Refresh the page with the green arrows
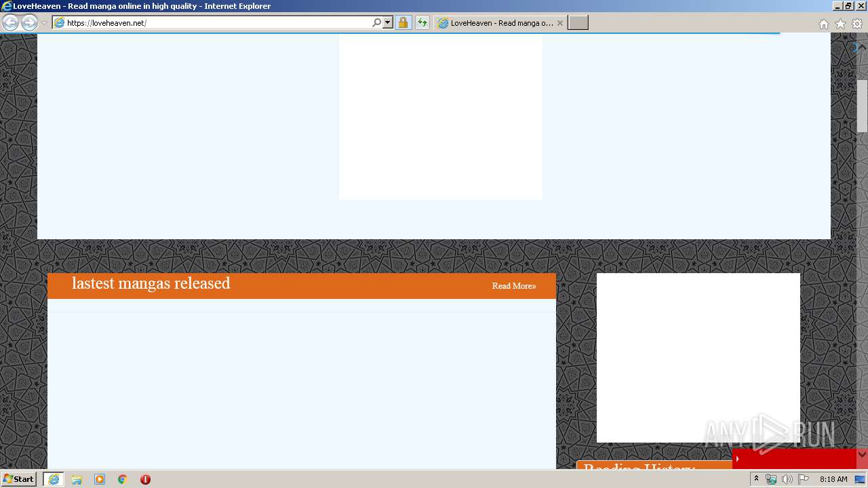 pos(422,22)
